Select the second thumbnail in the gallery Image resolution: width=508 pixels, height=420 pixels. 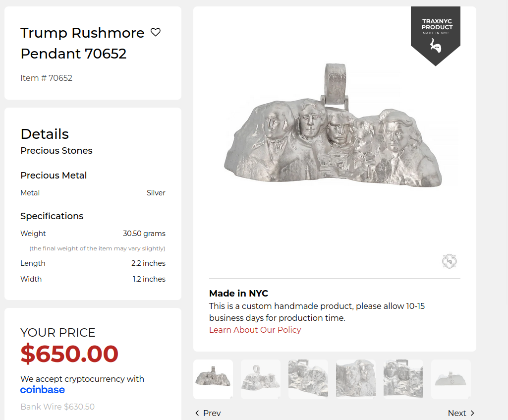tap(261, 379)
